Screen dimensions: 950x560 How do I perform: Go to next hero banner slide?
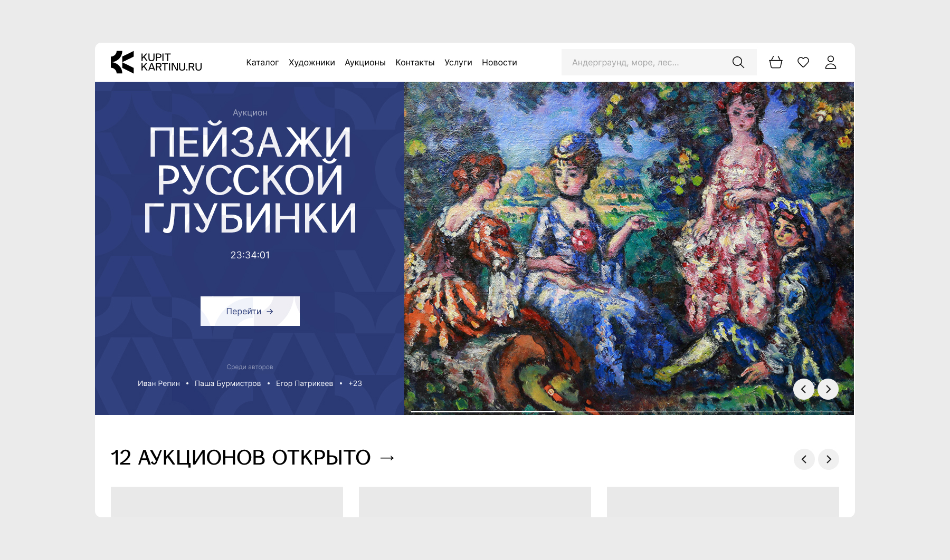point(828,389)
